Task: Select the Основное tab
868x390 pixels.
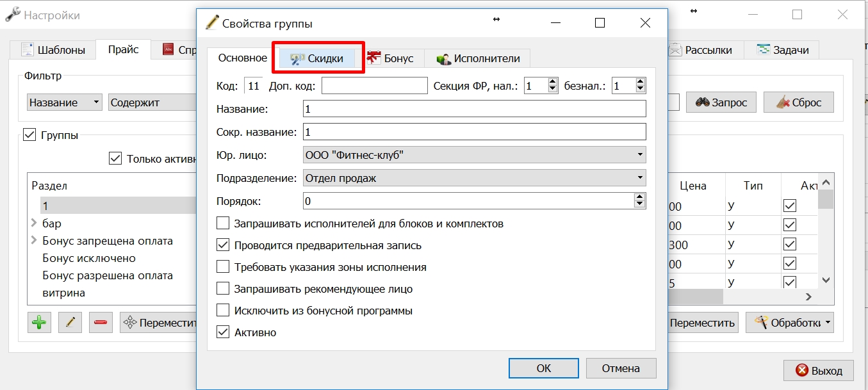Action: coord(242,58)
